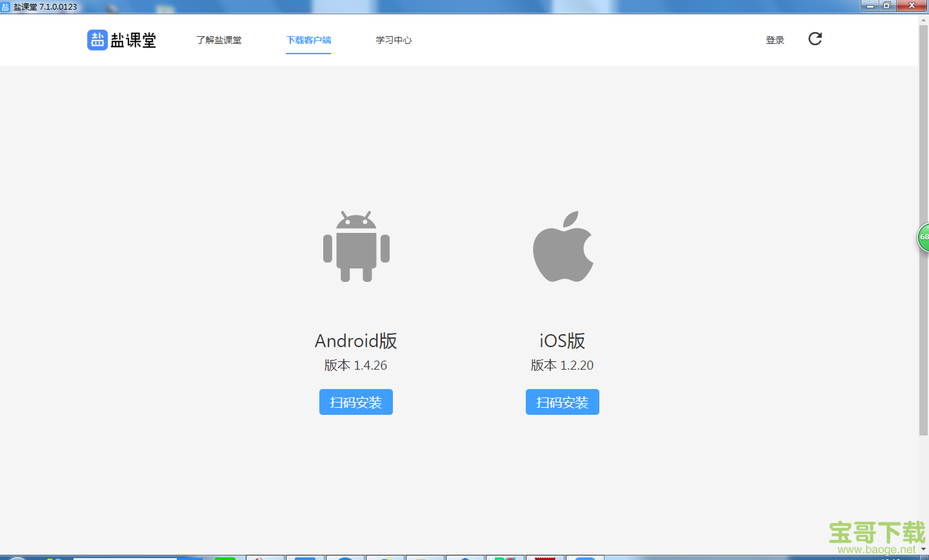
Task: Click the 盐课堂 brand name text
Action: 134,40
